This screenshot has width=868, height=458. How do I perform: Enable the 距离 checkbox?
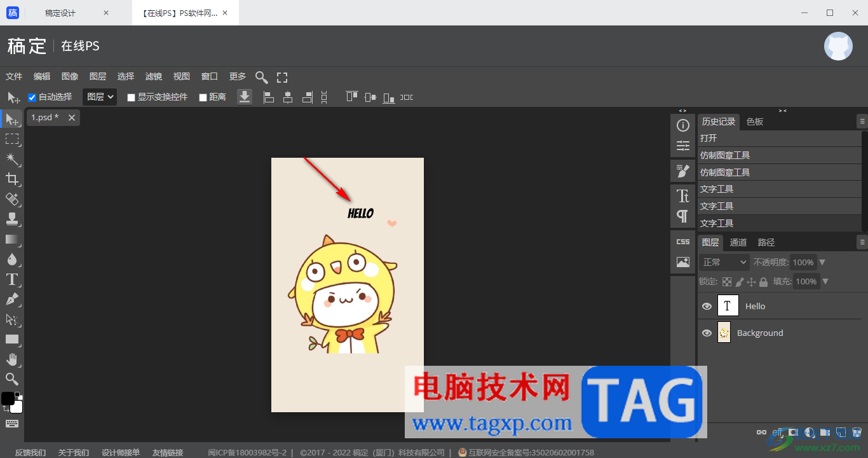pos(203,97)
